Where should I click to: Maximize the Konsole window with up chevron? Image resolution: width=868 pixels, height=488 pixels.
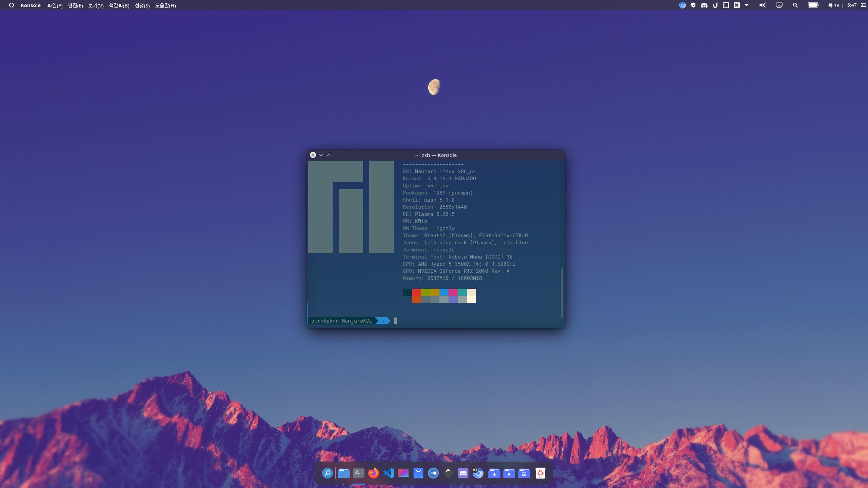point(329,155)
